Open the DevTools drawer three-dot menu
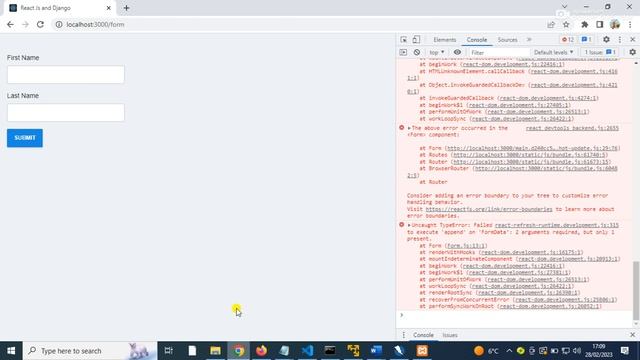The image size is (640, 360). [403, 335]
